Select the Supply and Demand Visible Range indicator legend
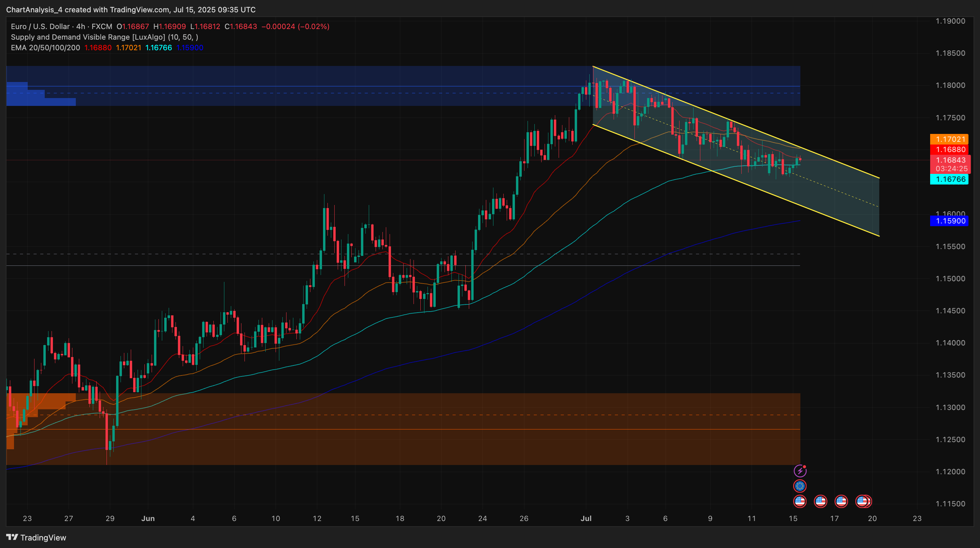This screenshot has height=548, width=980. click(x=104, y=37)
